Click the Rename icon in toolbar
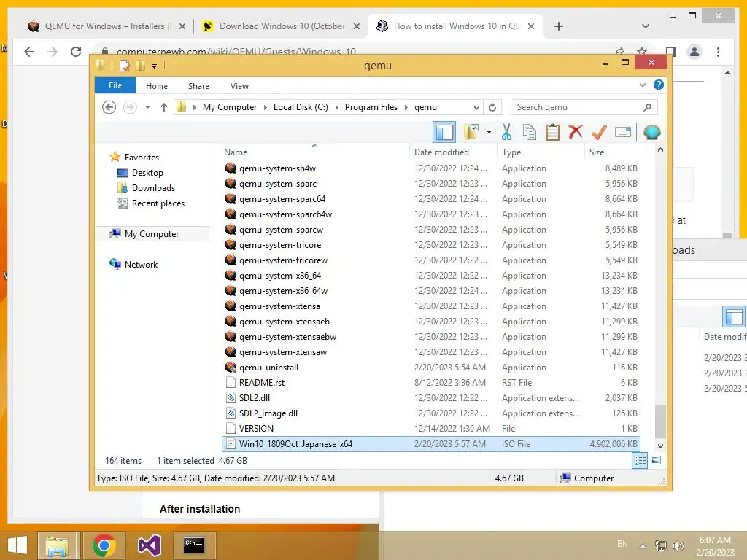747x560 pixels. coord(623,132)
